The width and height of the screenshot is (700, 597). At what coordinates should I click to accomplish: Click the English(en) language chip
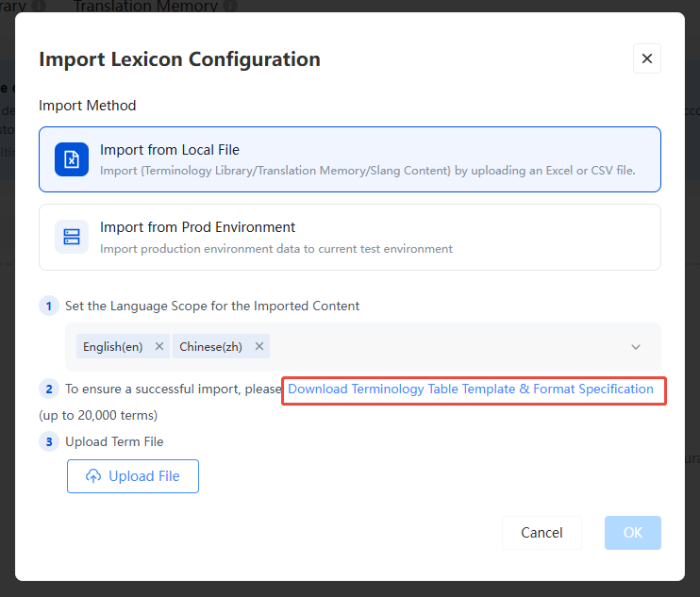point(113,346)
